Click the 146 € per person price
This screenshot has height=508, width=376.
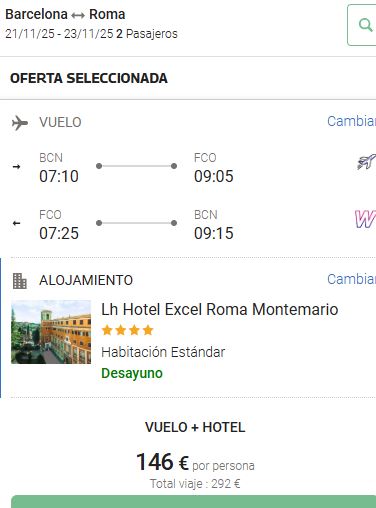pos(162,462)
